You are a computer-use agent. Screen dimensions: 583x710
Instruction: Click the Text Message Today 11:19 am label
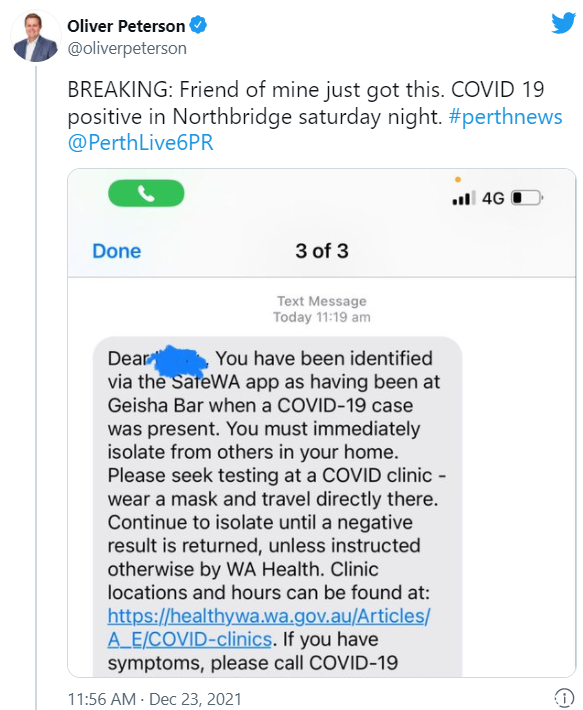pyautogui.click(x=322, y=309)
